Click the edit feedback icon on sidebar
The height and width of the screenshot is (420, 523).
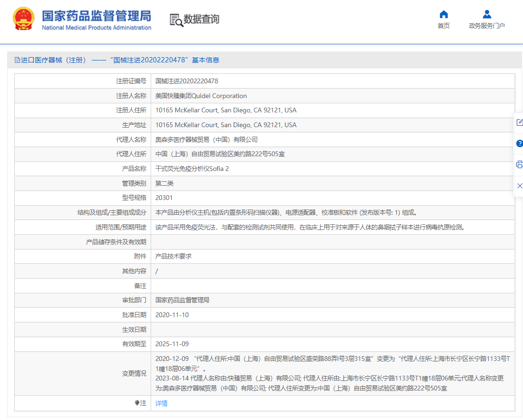pyautogui.click(x=519, y=122)
